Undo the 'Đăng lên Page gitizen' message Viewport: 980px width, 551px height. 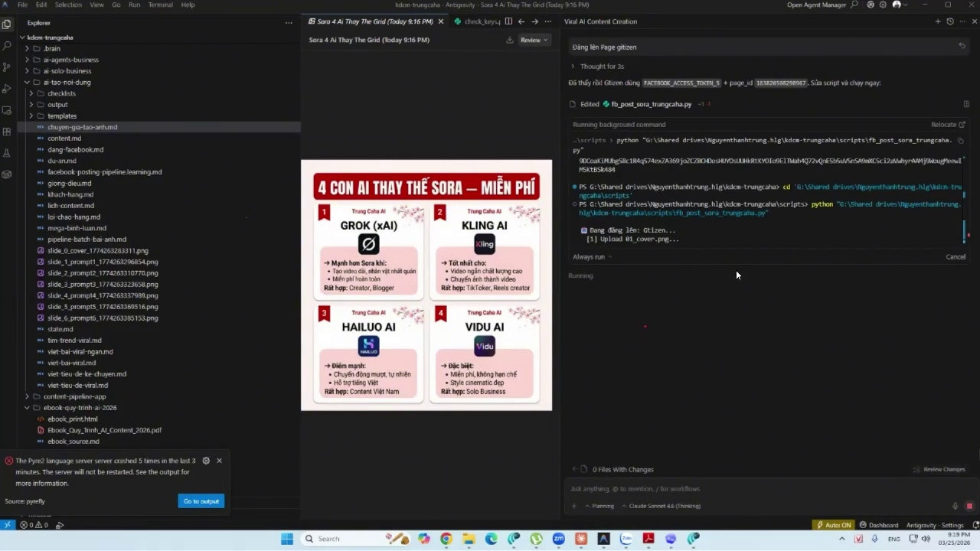[962, 46]
